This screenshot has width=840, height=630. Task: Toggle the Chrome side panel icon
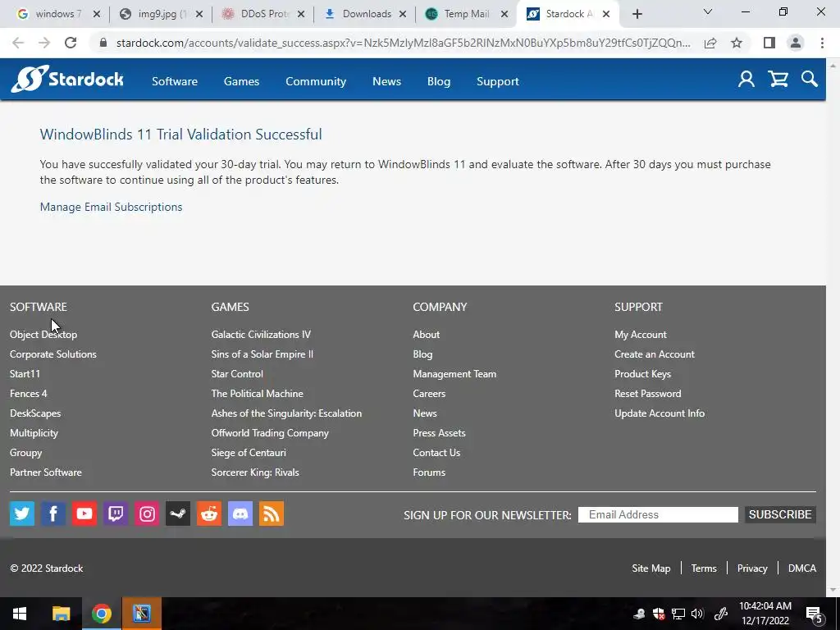(x=769, y=43)
